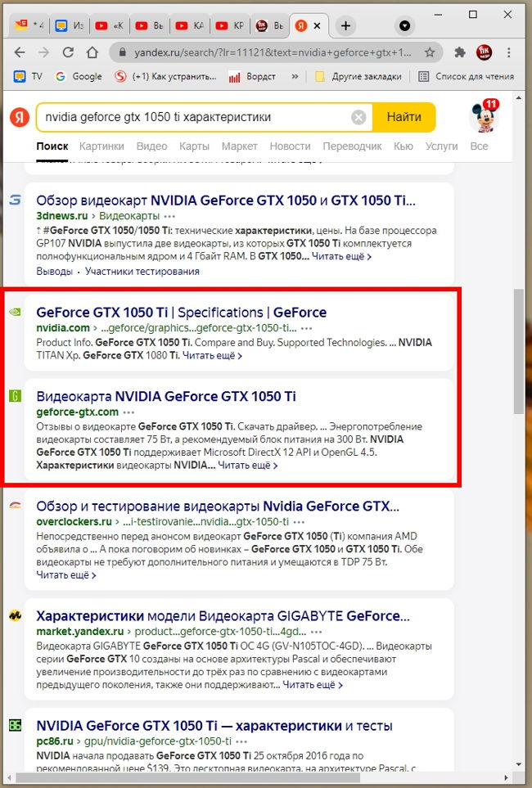Show all Yandex services via Все
This screenshot has width=532, height=788.
479,146
